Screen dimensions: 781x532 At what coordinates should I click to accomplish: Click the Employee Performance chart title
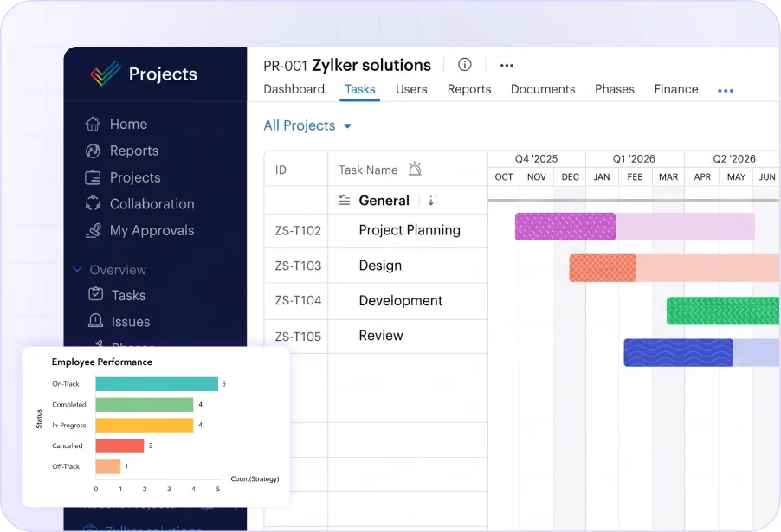click(x=102, y=362)
